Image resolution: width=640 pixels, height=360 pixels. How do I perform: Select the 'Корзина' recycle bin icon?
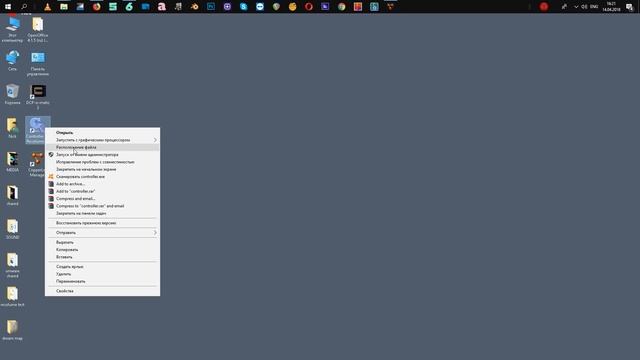pyautogui.click(x=12, y=94)
